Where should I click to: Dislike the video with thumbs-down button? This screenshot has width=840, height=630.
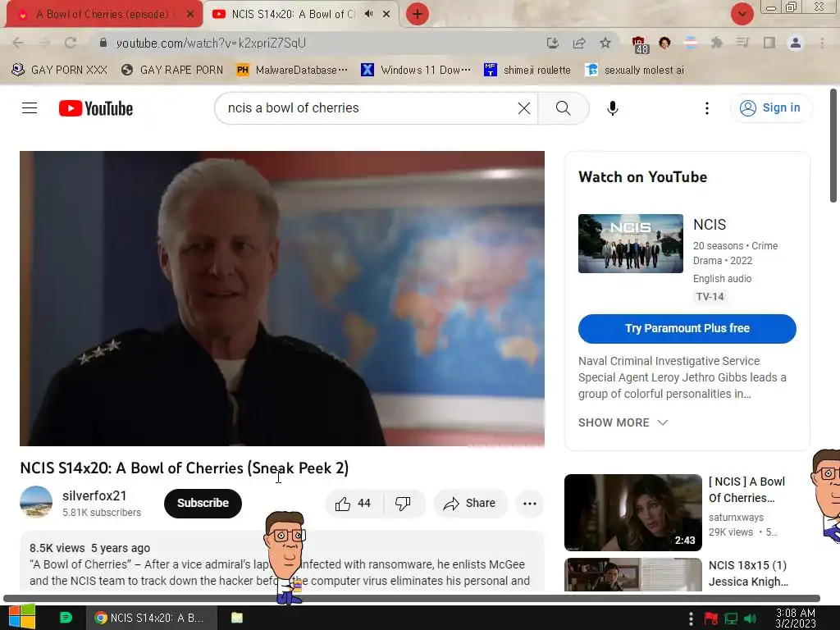coord(404,503)
